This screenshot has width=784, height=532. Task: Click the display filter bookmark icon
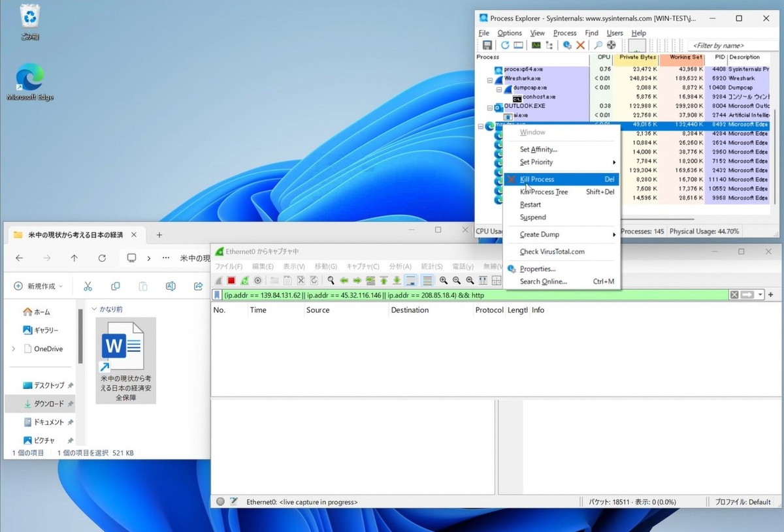click(217, 295)
